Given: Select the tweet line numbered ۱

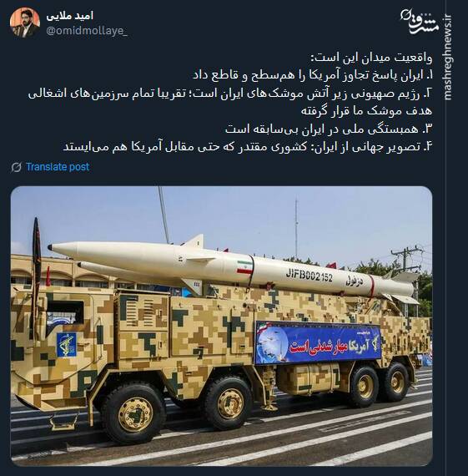Looking at the screenshot, I should [314, 75].
